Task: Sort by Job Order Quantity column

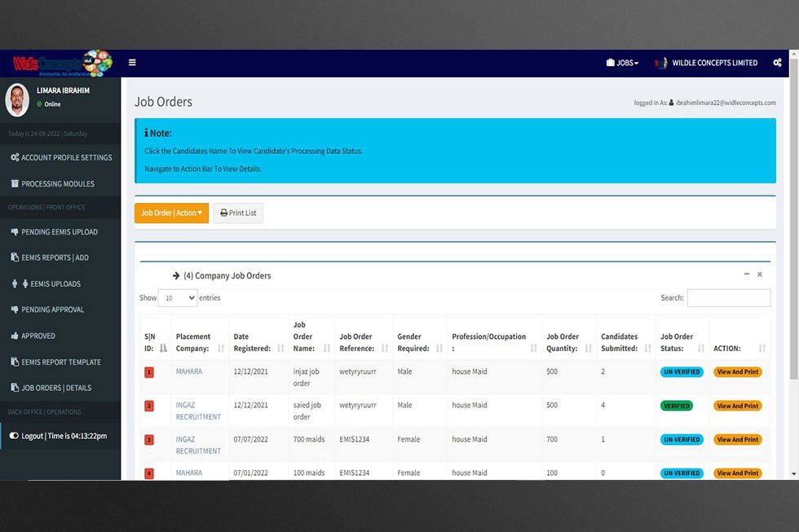Action: tap(587, 348)
